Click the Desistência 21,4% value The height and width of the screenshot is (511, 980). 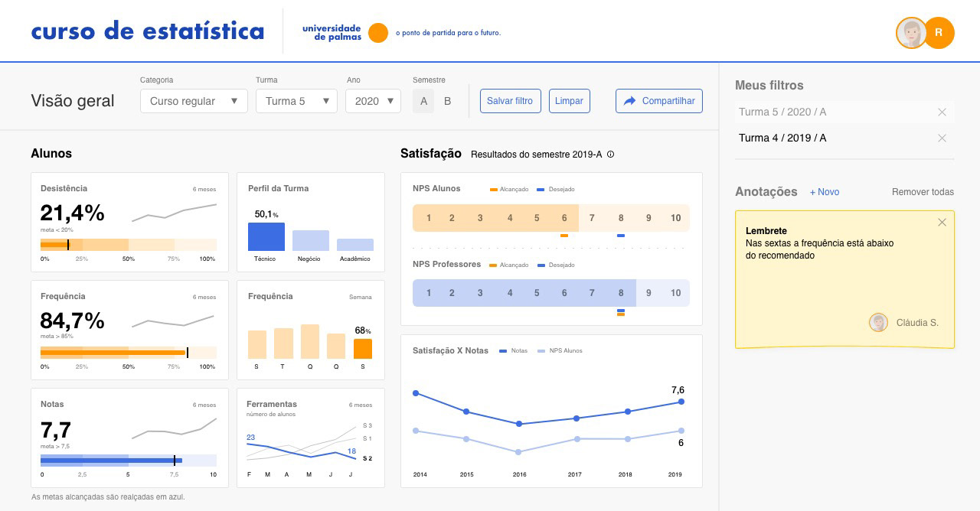(x=72, y=213)
